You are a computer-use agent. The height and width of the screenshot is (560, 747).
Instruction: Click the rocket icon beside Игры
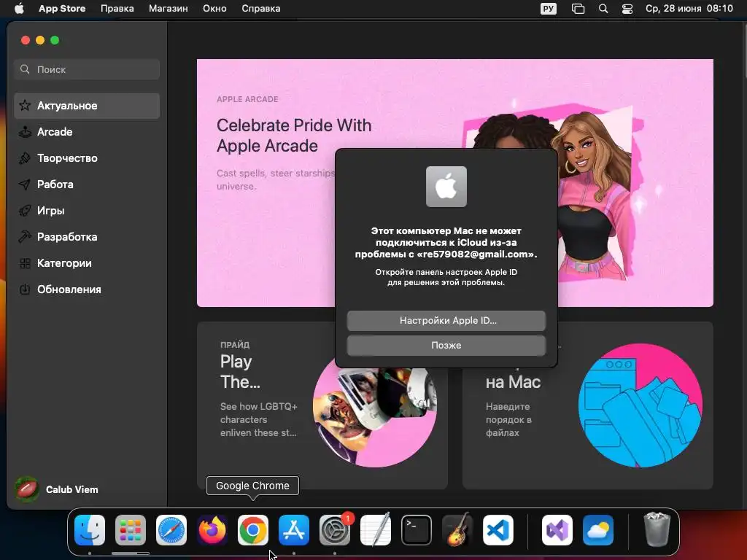tap(25, 211)
